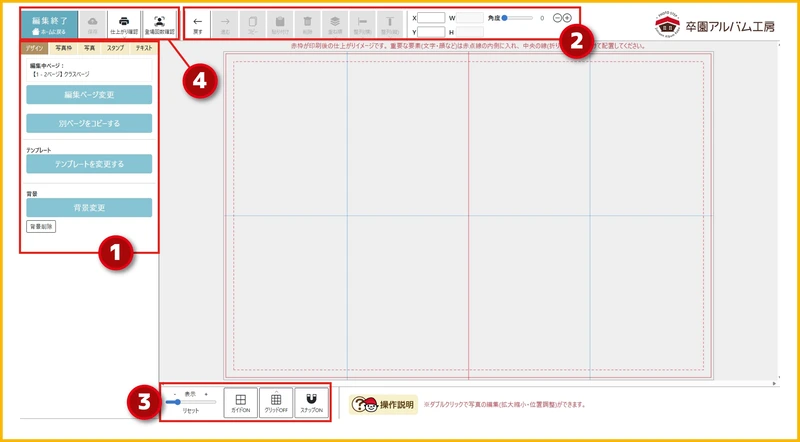Click the リセット zoom reset label

[x=191, y=410]
